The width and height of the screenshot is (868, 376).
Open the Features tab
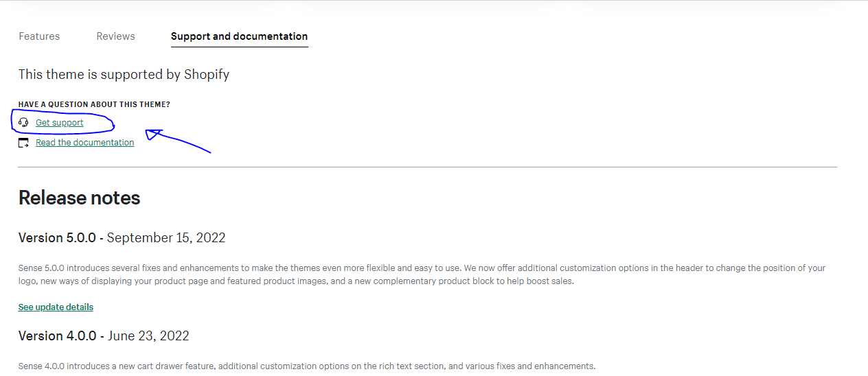[x=39, y=36]
